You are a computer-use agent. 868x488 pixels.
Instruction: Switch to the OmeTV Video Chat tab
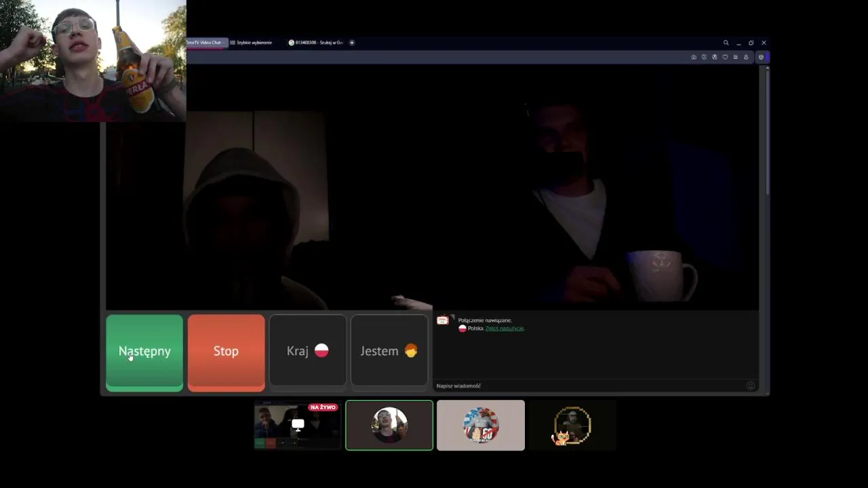tap(206, 43)
